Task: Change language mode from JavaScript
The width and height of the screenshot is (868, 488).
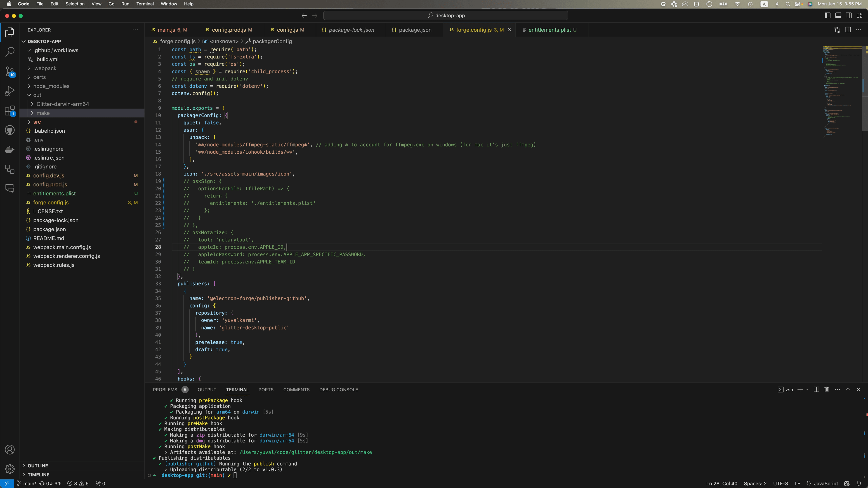Action: pyautogui.click(x=826, y=483)
